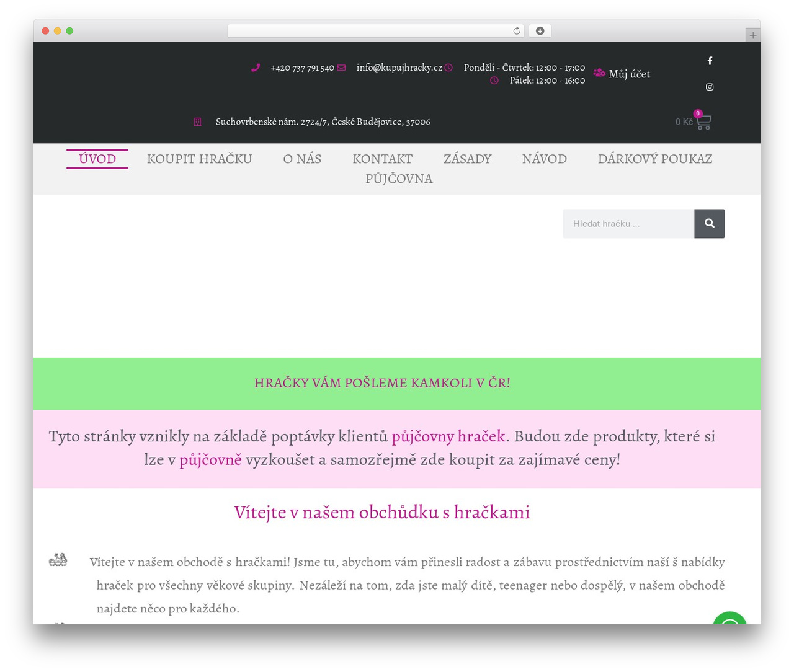Click the Můj účet link
The width and height of the screenshot is (794, 672).
(630, 74)
